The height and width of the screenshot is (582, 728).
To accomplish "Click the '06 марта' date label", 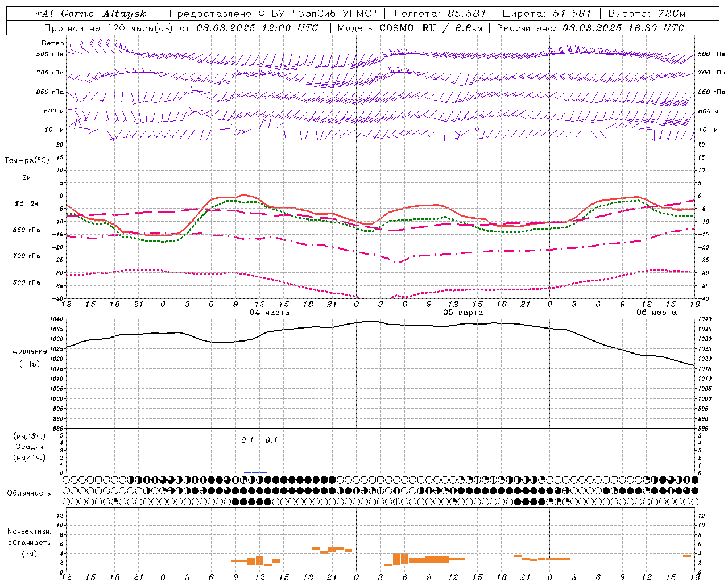I will tap(656, 312).
